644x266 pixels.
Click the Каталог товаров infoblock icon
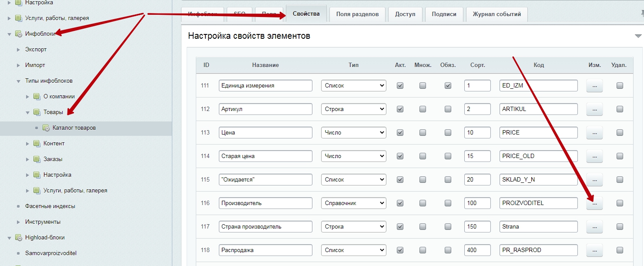point(46,128)
